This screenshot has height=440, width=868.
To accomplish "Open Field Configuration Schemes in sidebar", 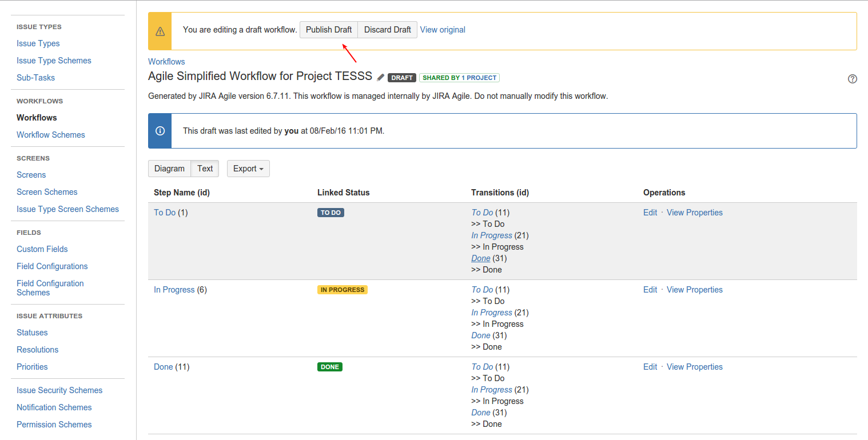I will (50, 288).
